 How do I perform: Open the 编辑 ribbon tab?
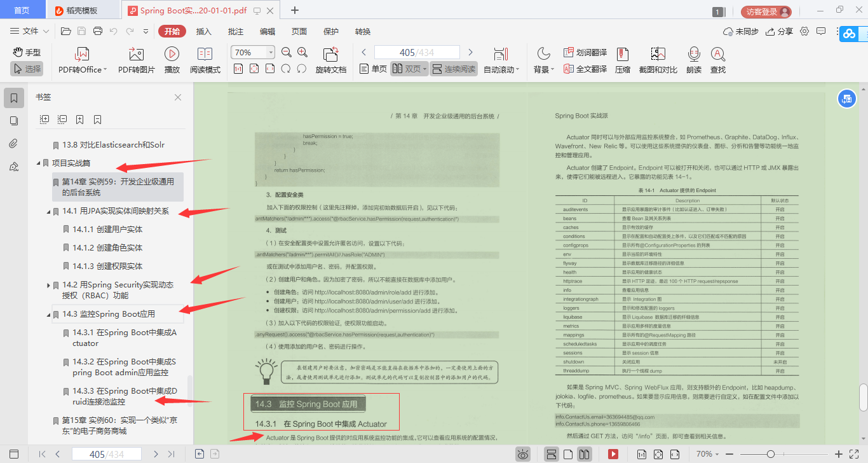coord(268,31)
